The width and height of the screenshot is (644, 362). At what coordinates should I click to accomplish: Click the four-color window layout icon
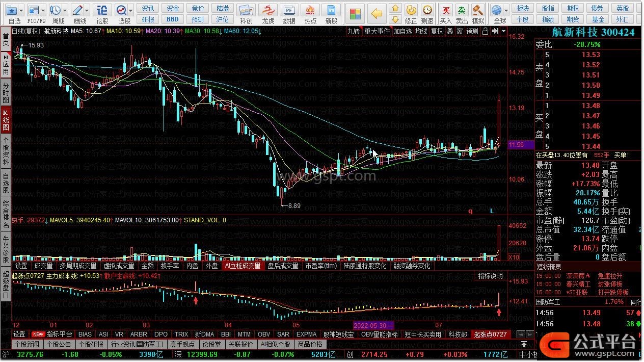(355, 14)
